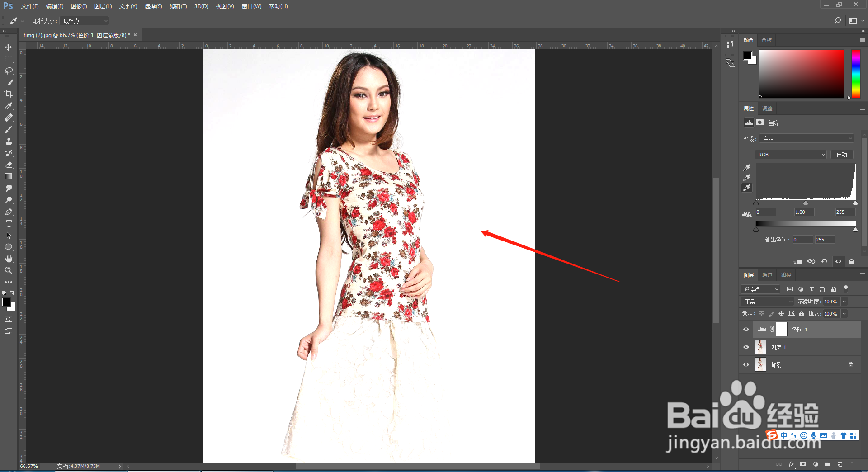This screenshot has width=868, height=472.
Task: Hide the 图层 1 layer
Action: [746, 347]
